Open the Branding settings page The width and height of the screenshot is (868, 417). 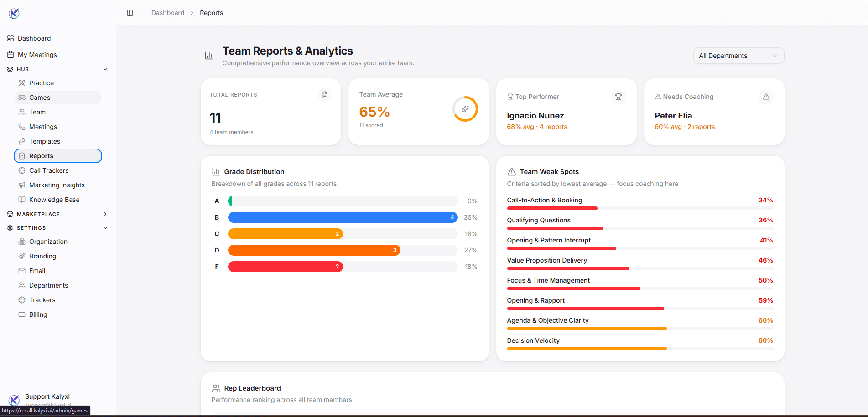[42, 256]
